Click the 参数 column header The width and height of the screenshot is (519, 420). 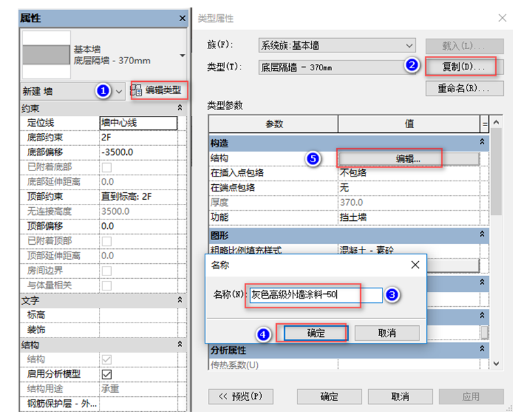pos(273,124)
